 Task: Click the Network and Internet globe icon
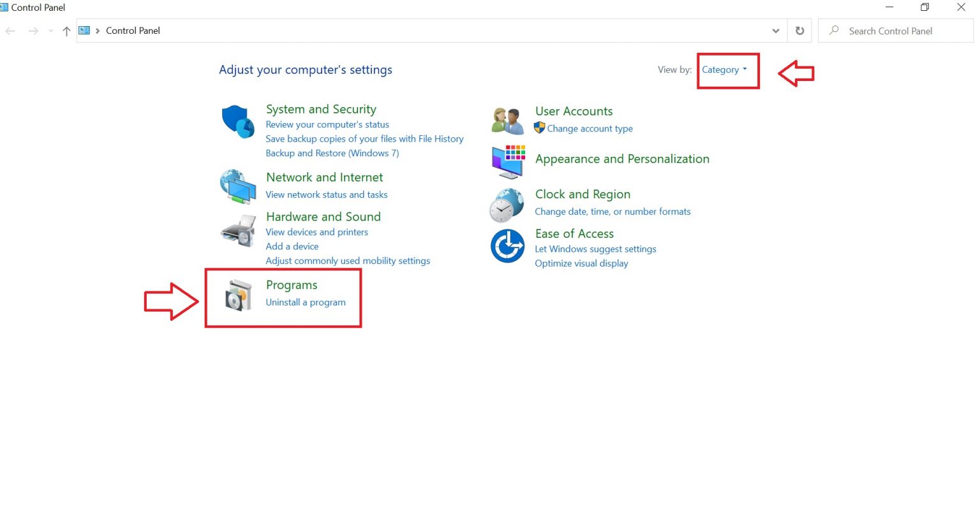pos(237,186)
